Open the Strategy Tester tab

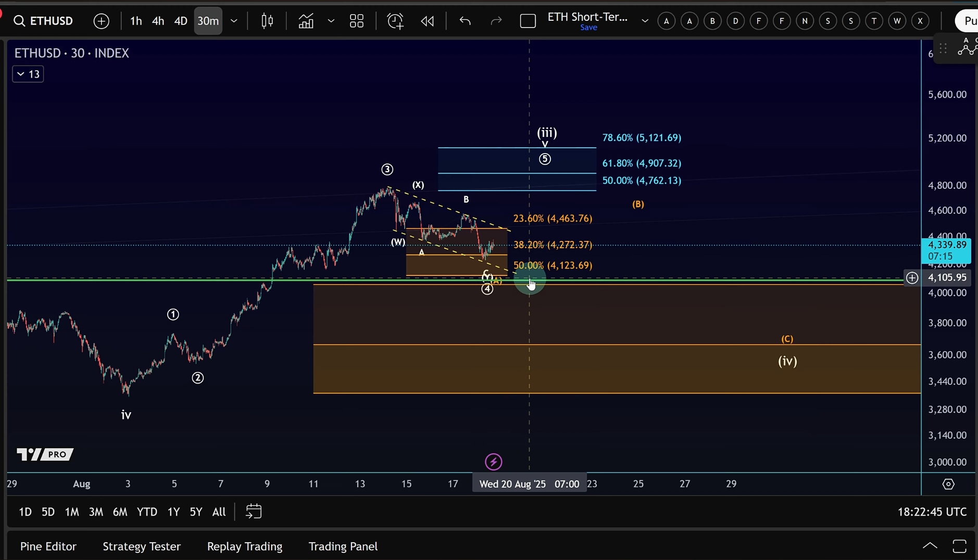pos(142,546)
